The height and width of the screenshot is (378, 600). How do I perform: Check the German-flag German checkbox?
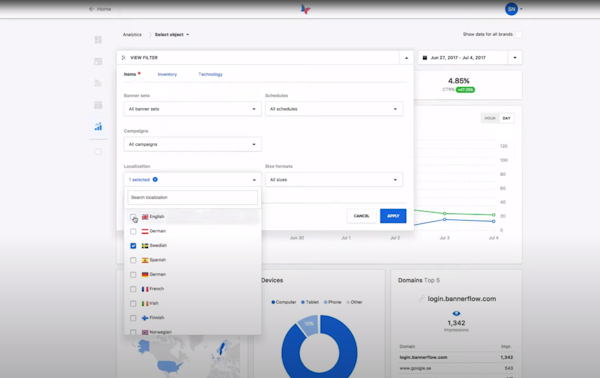(x=133, y=275)
